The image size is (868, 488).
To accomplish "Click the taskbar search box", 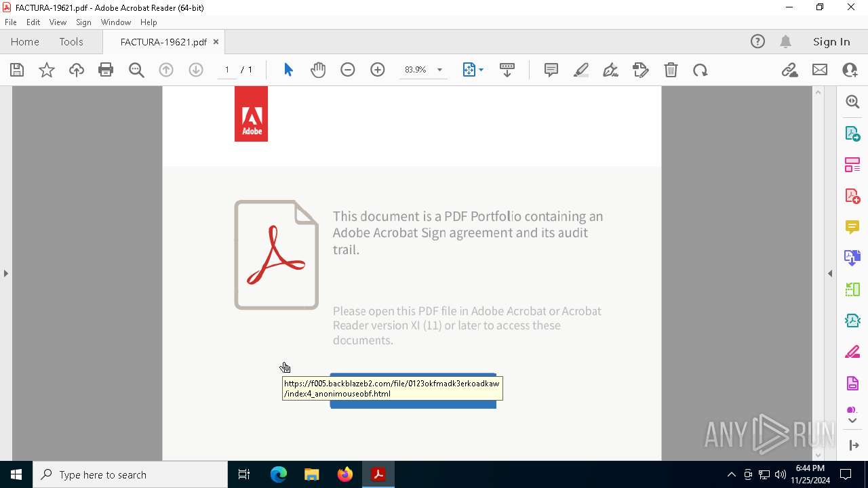I will tap(130, 474).
